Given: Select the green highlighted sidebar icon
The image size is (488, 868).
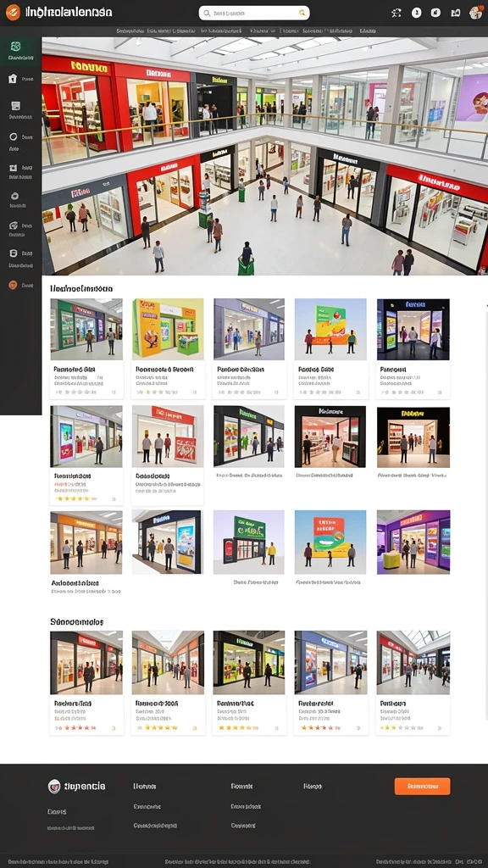Looking at the screenshot, I should (15, 47).
